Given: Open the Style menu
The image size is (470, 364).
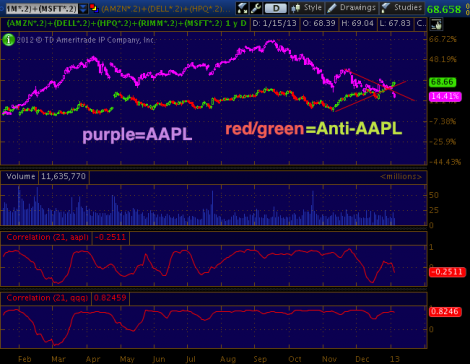Looking at the screenshot, I should [306, 8].
